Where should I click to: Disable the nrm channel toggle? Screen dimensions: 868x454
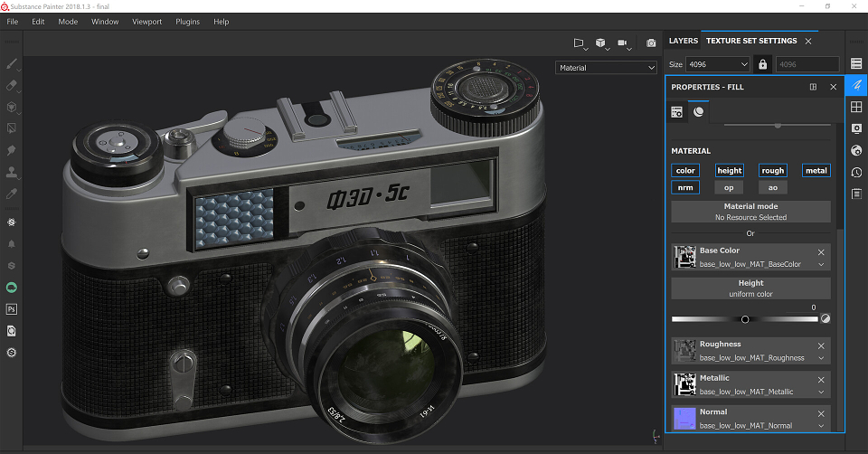click(x=685, y=188)
